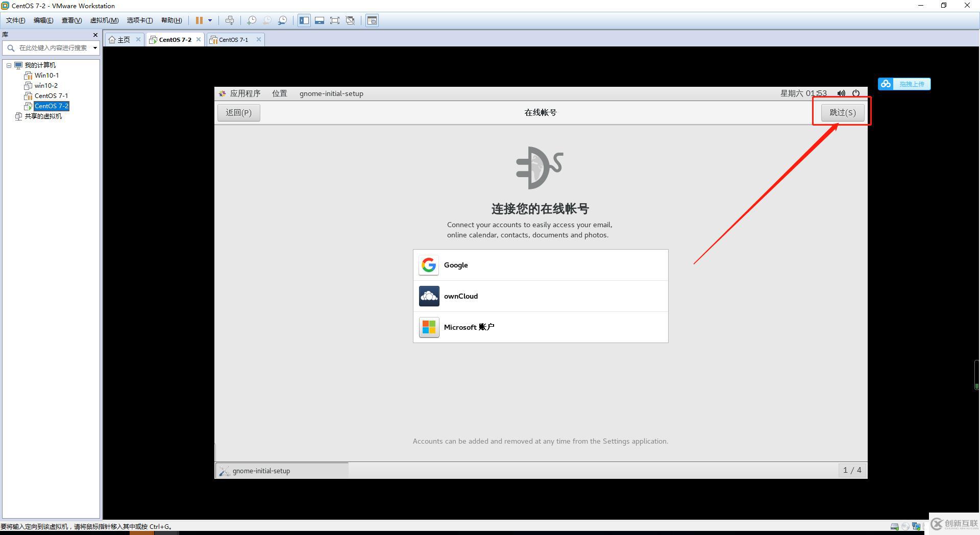This screenshot has width=980, height=535.
Task: Open the 选项卡(T) menu
Action: 140,20
